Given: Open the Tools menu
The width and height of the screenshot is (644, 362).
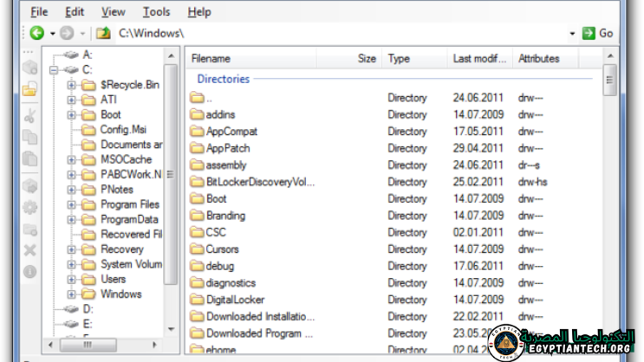Looking at the screenshot, I should tap(156, 12).
